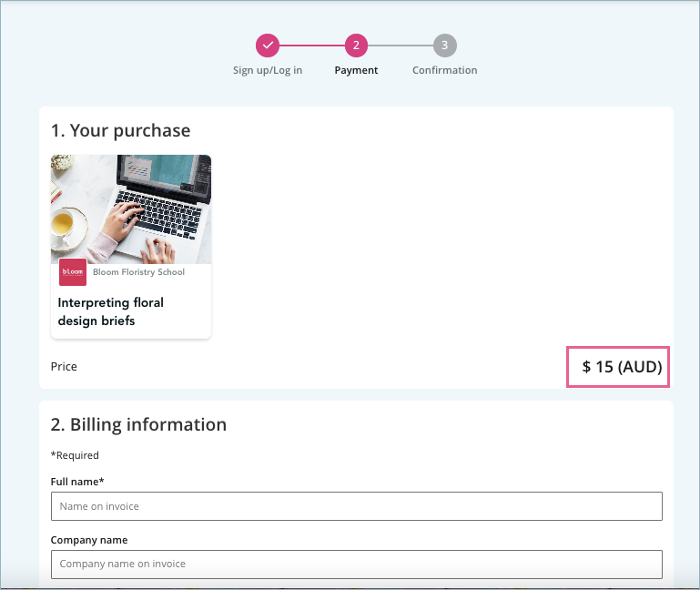Click the '$ 15 (AUD)' price value
Screen dimensions: 700x590
point(622,367)
